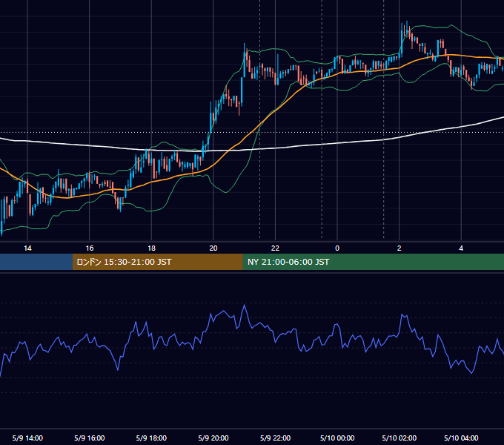Click the 5/9 20:00 label on indicator axis
Screen dimensions: 504x445
[x=213, y=438]
